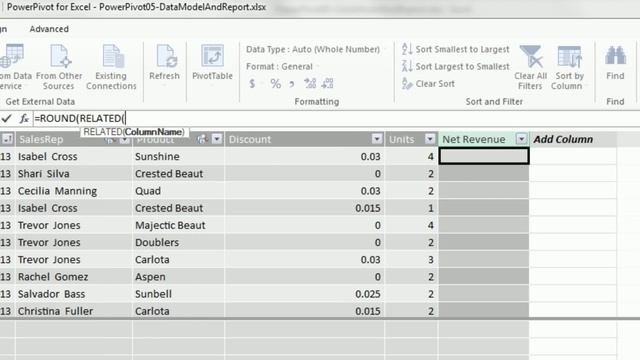The width and height of the screenshot is (640, 360).
Task: Select the Salvador Bass cell
Action: click(73, 294)
